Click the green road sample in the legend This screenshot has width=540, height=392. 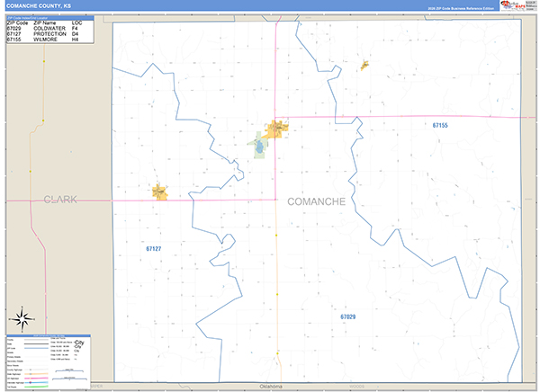(x=36, y=387)
